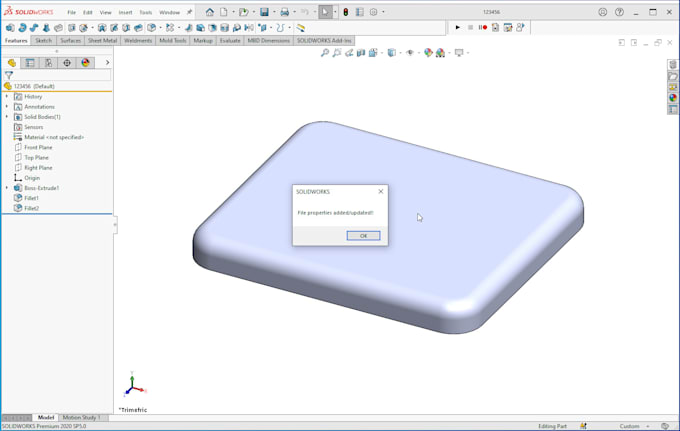
Task: Switch to the Sketch tab
Action: (43, 40)
